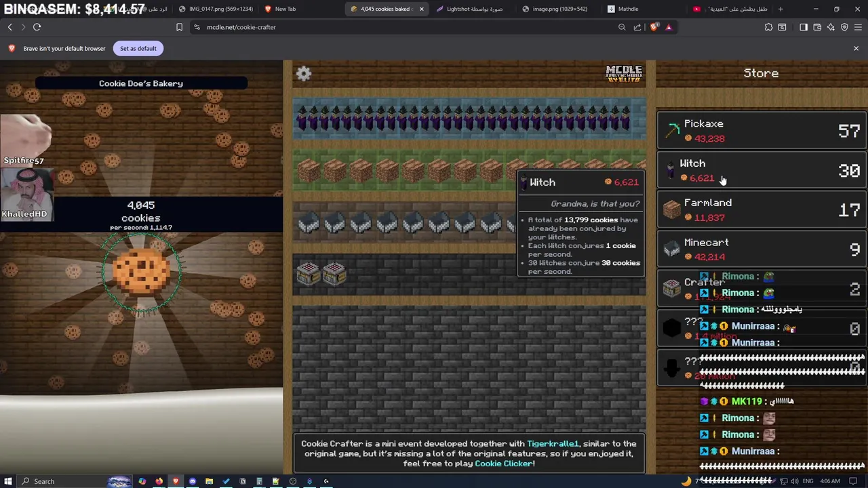Click second crafter block in crafter row
The height and width of the screenshot is (488, 868).
click(334, 273)
